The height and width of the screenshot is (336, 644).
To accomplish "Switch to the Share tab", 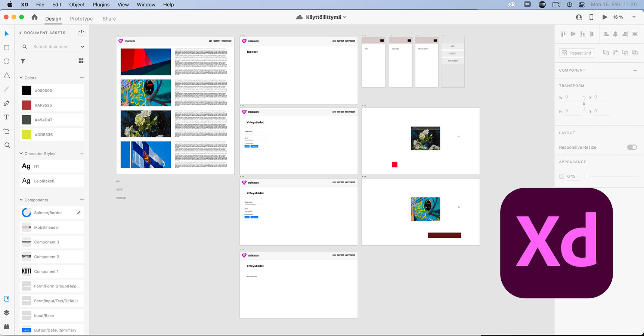I will click(109, 19).
